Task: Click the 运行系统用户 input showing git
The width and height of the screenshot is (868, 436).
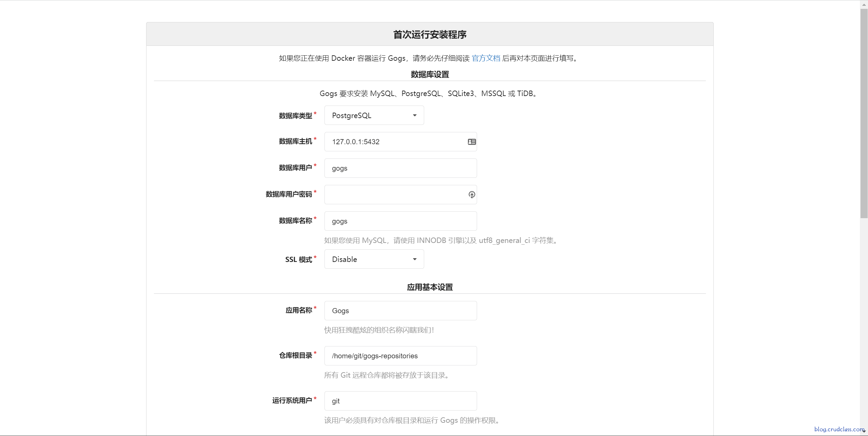Action: point(390,401)
